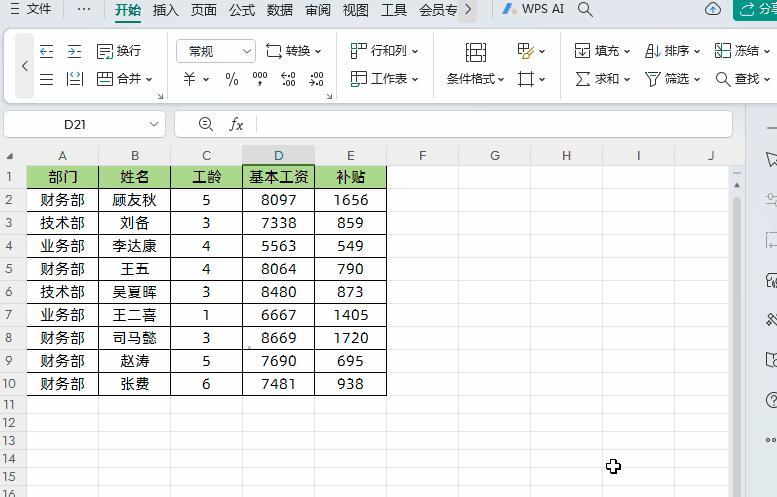Click the currency format icon
The width and height of the screenshot is (777, 497).
click(x=190, y=79)
